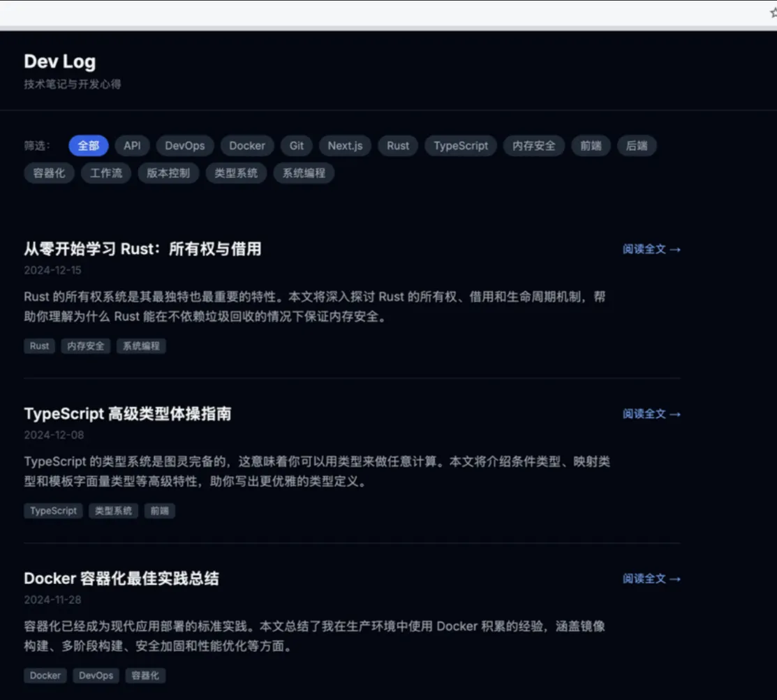
Task: Click 内存安全 tag under the Rust article
Action: pyautogui.click(x=86, y=345)
